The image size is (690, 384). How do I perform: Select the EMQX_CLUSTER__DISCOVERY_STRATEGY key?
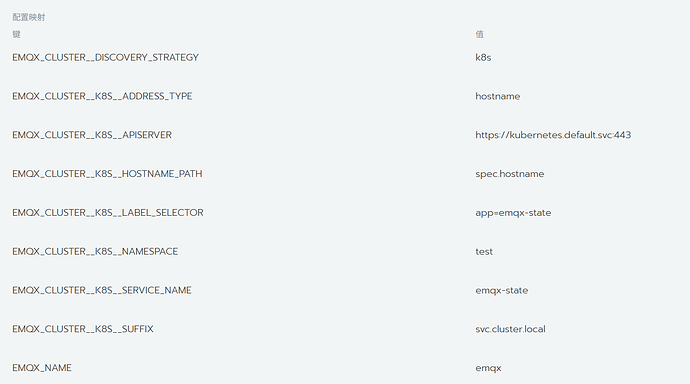point(105,57)
